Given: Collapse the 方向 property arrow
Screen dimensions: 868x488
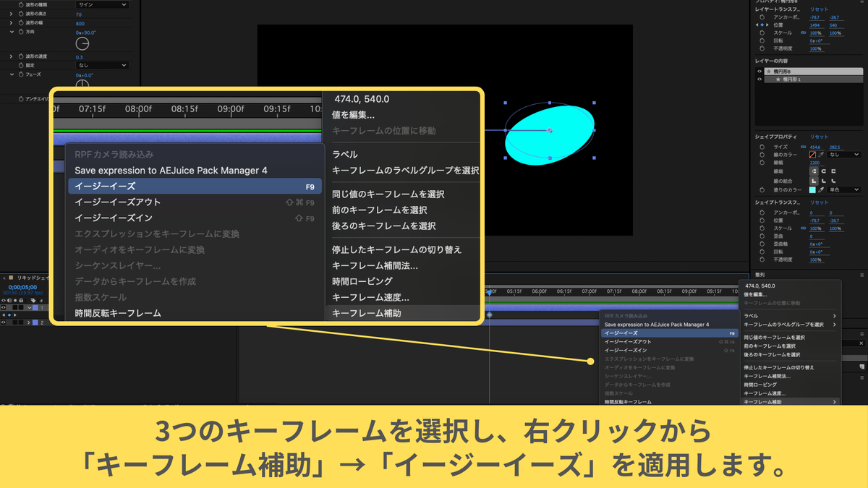Looking at the screenshot, I should (x=12, y=32).
